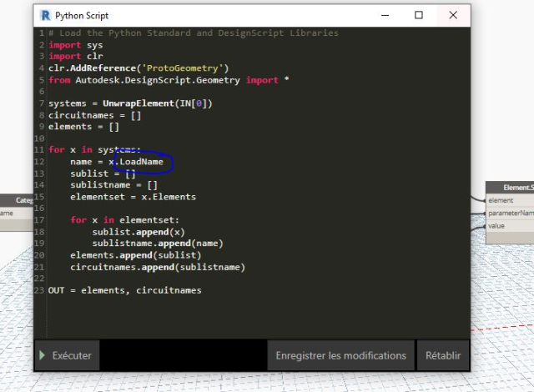Click the green play arrow on Exécuter
This screenshot has width=534, height=392.
pyautogui.click(x=43, y=355)
